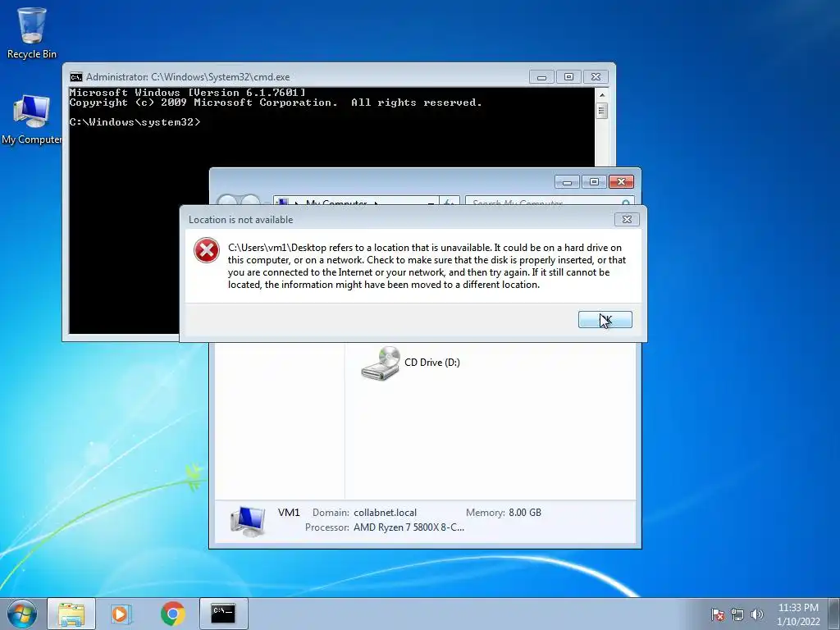
Task: Open Google Chrome from the taskbar
Action: click(x=172, y=614)
